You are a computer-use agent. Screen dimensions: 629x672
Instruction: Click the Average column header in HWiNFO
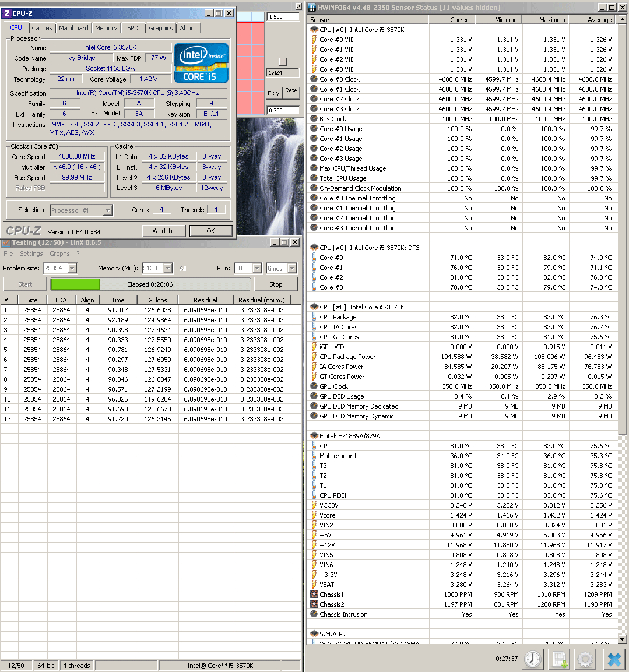click(x=592, y=20)
